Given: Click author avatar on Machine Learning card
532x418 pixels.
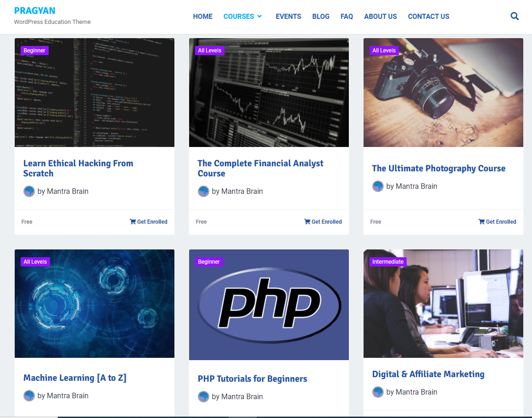Looking at the screenshot, I should pyautogui.click(x=29, y=395).
